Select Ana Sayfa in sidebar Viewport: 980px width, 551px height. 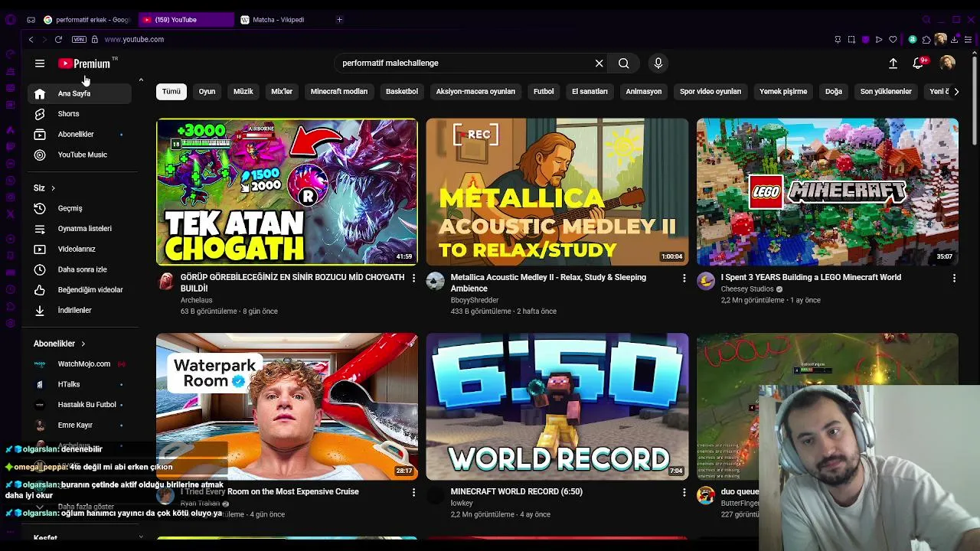point(80,93)
